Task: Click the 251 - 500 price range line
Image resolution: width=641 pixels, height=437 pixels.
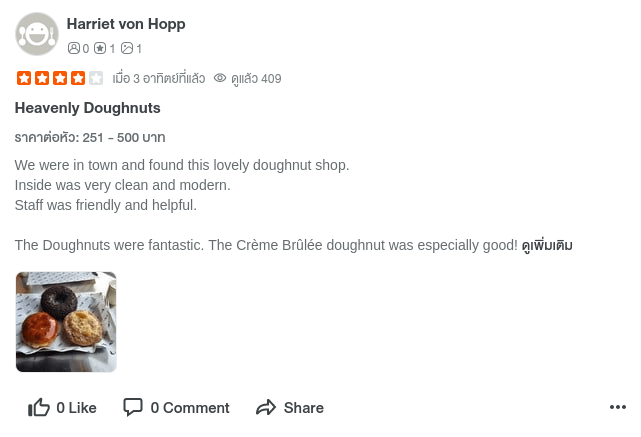Action: coord(90,137)
